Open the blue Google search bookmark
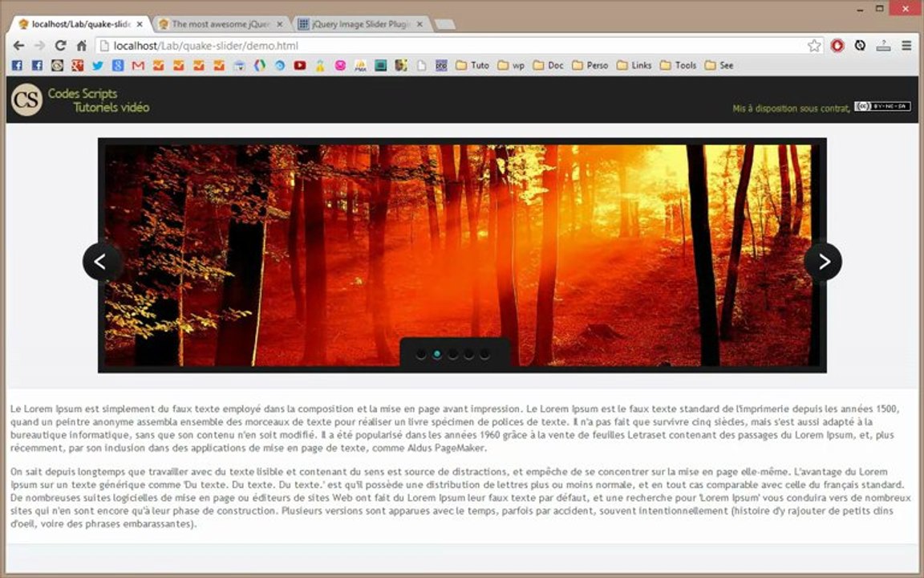 (118, 66)
